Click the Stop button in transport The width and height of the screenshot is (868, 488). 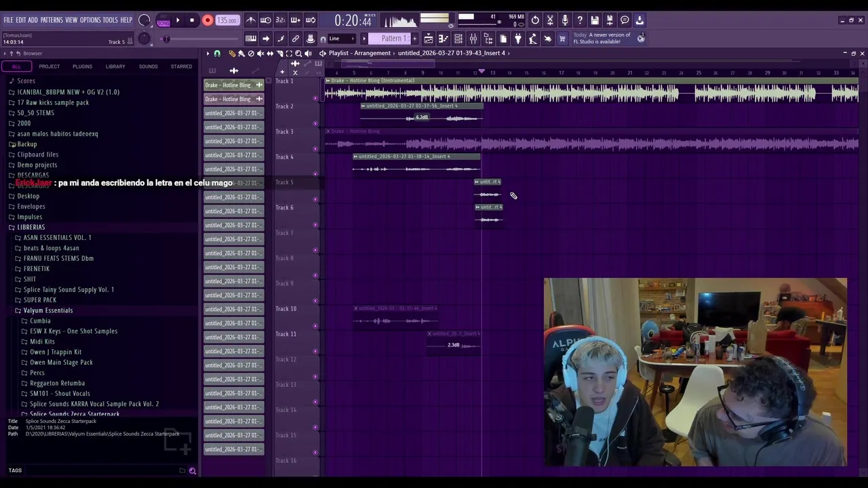click(192, 20)
